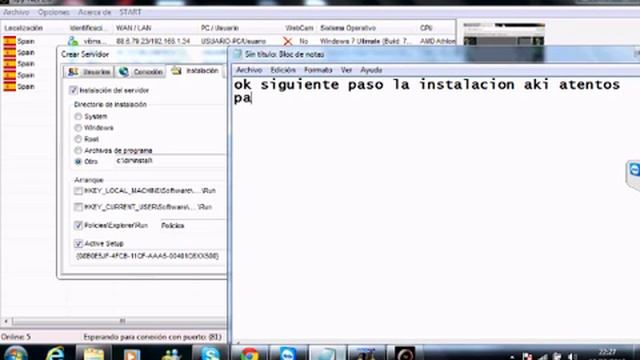
Task: Select the Windows directory radio button
Action: [x=78, y=128]
